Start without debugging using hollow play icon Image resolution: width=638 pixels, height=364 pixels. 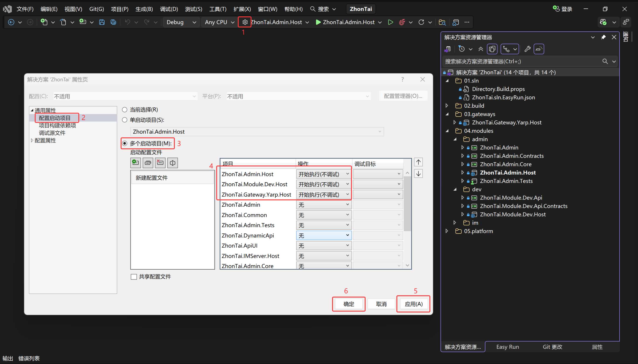coord(390,22)
